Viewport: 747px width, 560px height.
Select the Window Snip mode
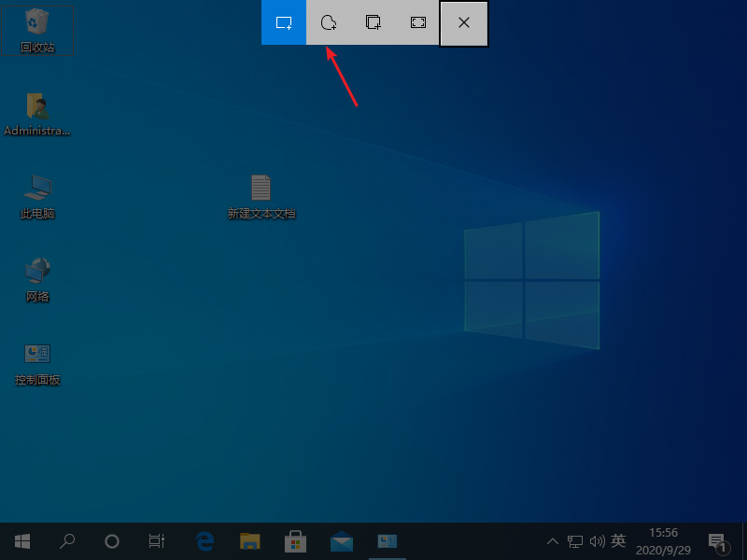(x=373, y=22)
